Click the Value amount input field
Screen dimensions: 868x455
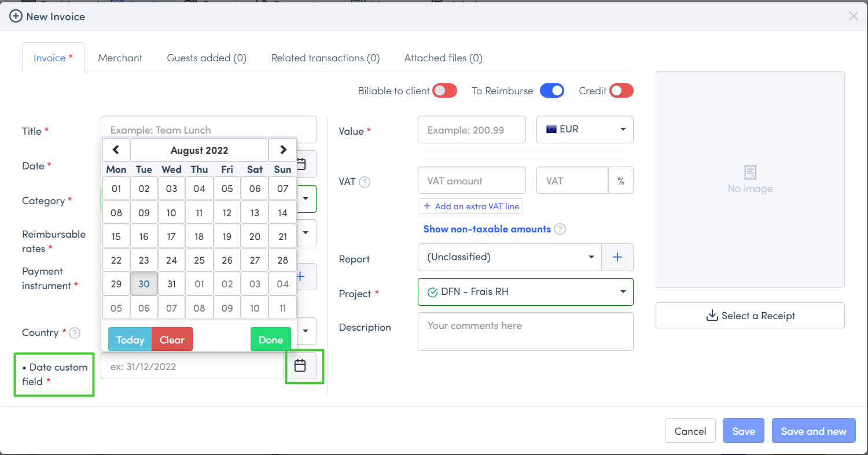[x=472, y=130]
